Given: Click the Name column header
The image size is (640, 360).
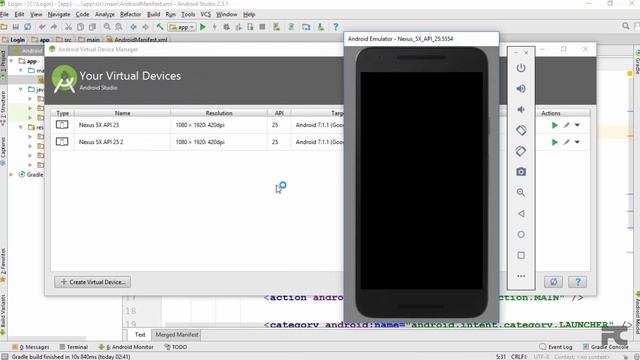Looking at the screenshot, I should point(122,113).
